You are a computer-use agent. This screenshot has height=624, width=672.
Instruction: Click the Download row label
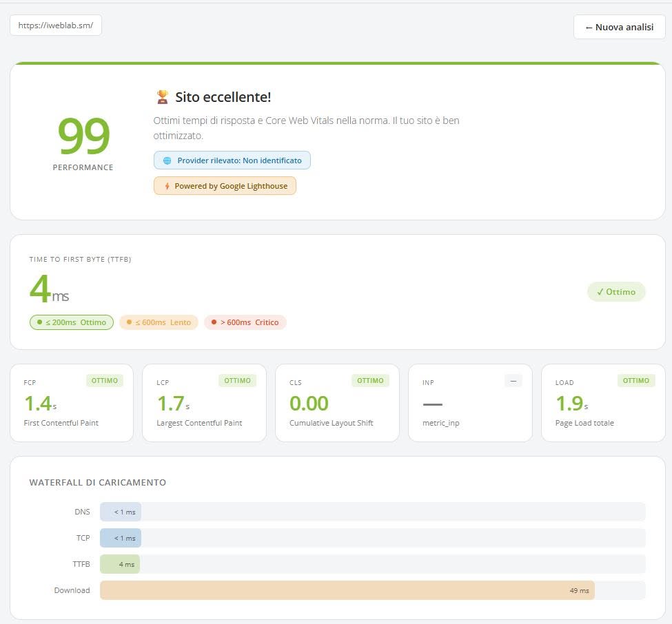point(72,590)
